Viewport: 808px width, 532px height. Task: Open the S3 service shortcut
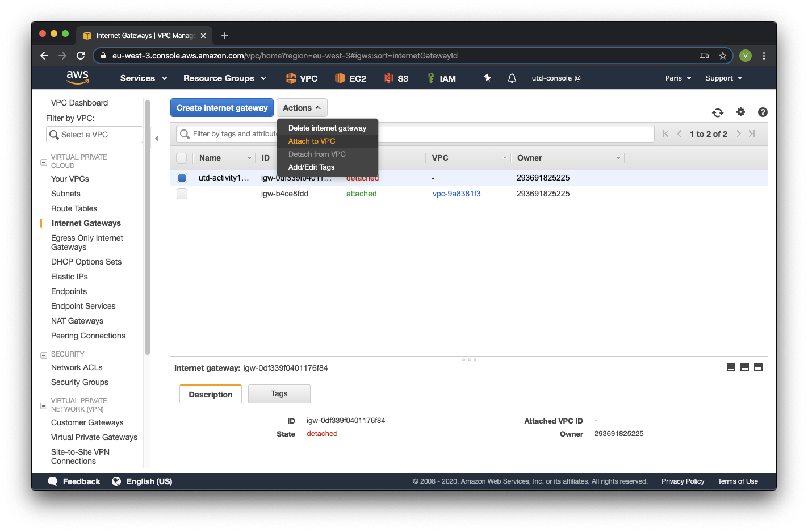tap(396, 78)
